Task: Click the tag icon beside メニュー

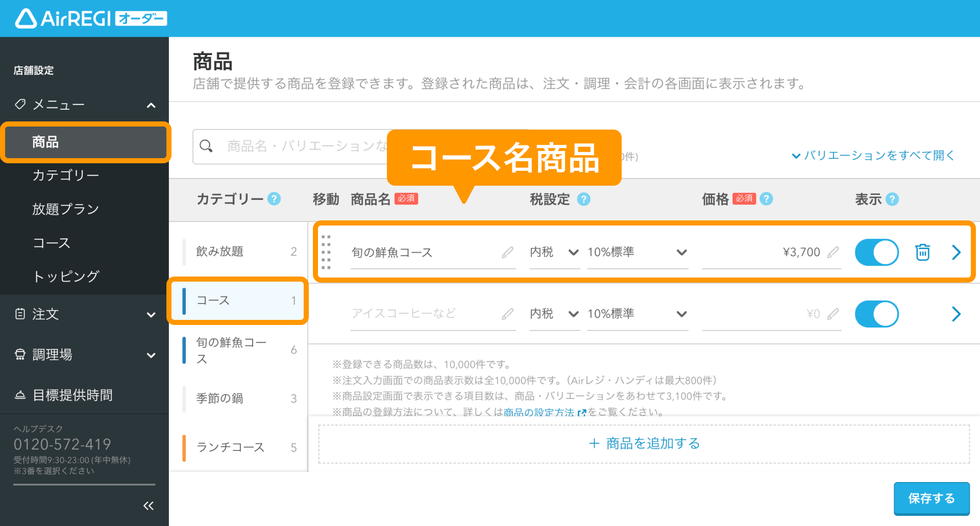Action: [x=20, y=104]
